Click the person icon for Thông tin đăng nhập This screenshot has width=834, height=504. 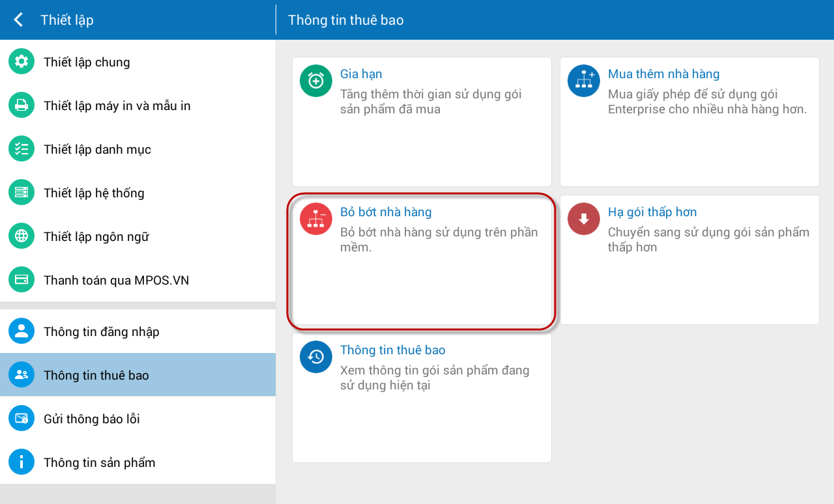(22, 331)
